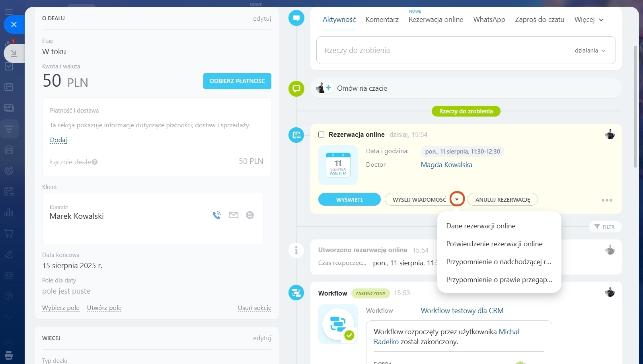Switch to the Komentarz tab

pos(382,19)
